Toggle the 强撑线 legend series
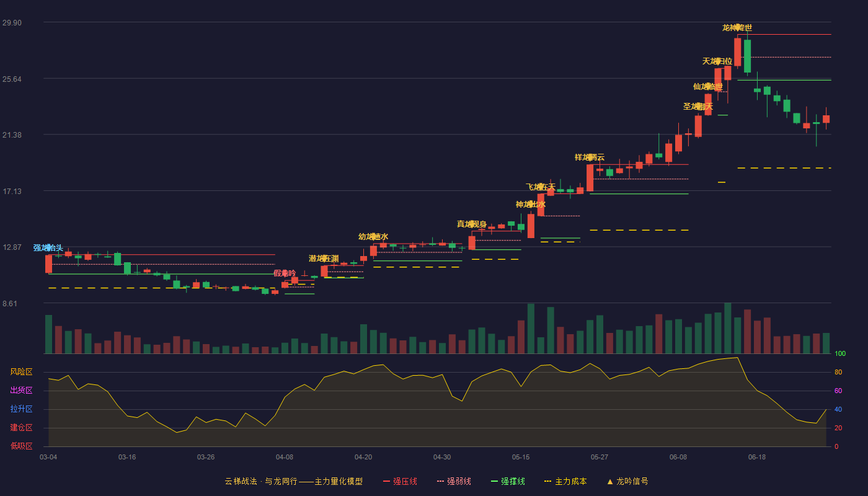The image size is (868, 496). [x=508, y=481]
